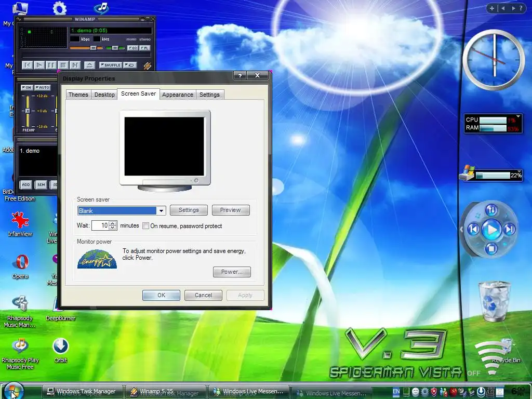Viewport: 532px width, 399px height.
Task: Turn equalizer ON in Winamp
Action: point(27,87)
